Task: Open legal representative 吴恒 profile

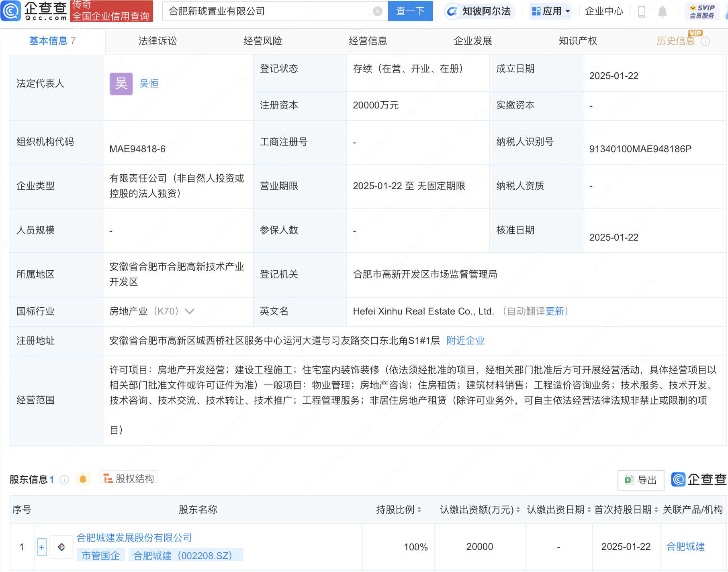Action: tap(149, 84)
